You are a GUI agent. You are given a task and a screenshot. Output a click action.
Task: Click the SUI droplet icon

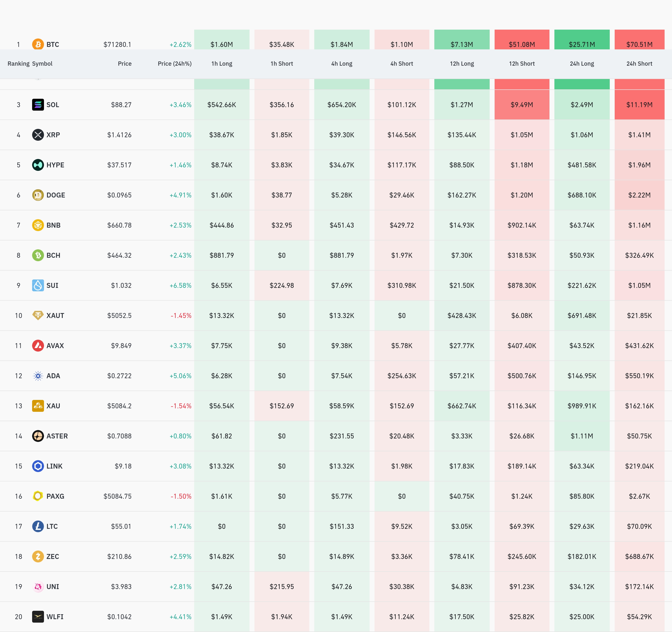pos(38,285)
